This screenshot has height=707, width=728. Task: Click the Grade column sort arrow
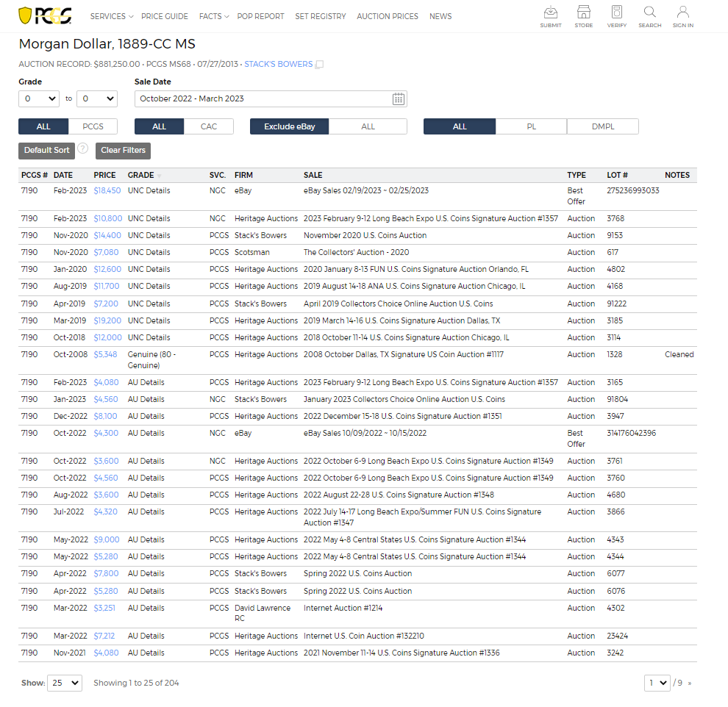tap(160, 176)
